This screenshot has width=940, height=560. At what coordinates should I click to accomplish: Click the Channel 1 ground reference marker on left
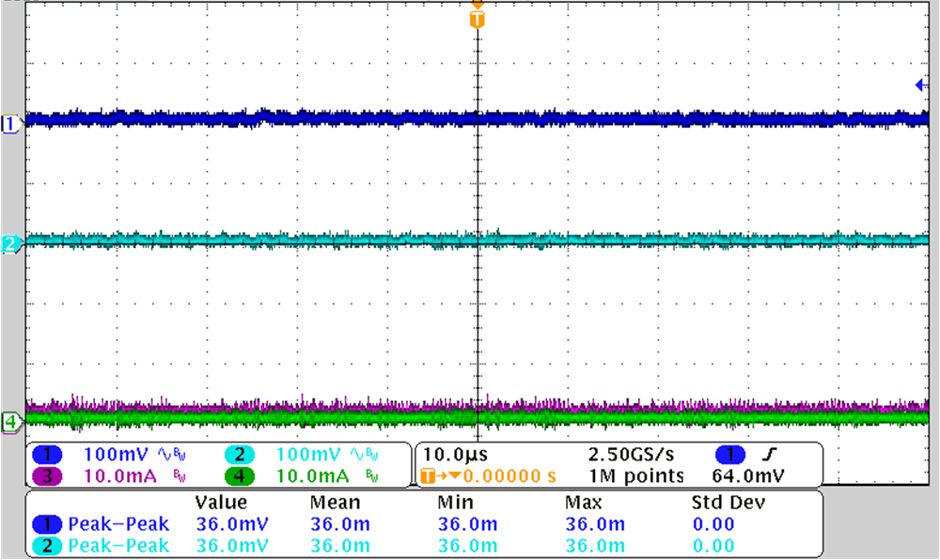click(x=9, y=121)
